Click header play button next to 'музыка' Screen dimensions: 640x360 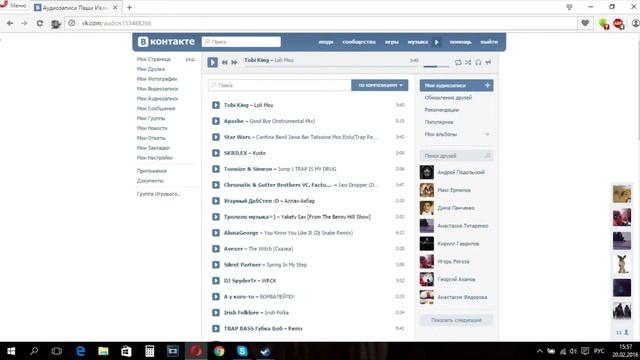point(436,42)
